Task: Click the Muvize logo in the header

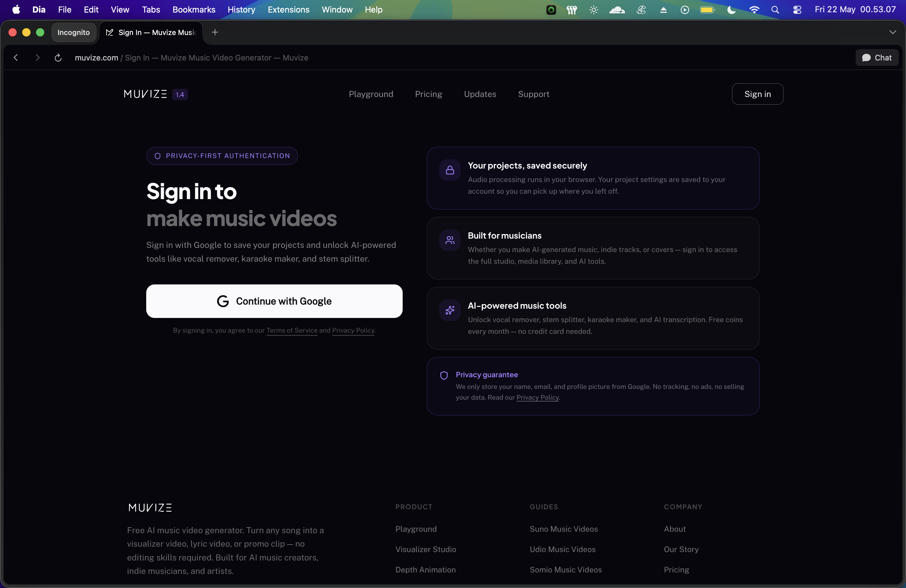Action: tap(145, 94)
